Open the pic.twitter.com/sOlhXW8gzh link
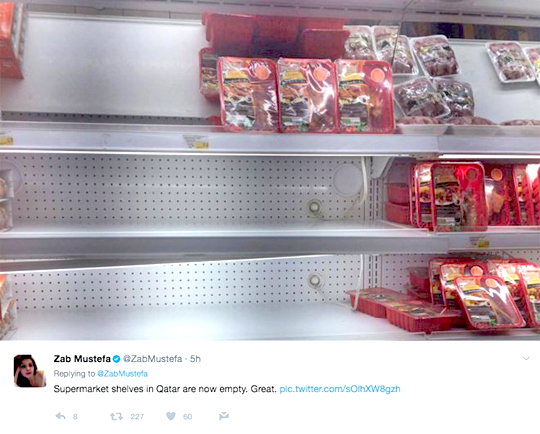Viewport: 540px width, 434px height. pyautogui.click(x=340, y=389)
